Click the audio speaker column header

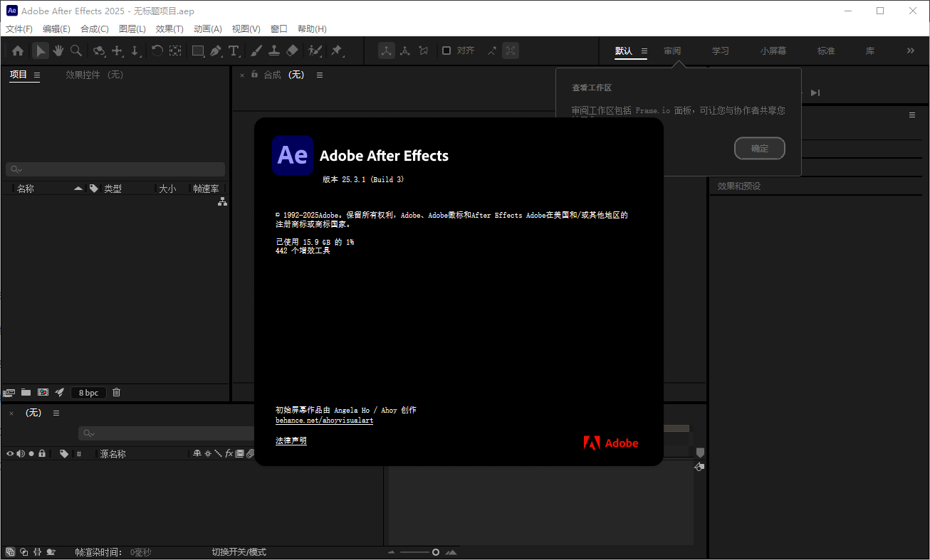click(x=21, y=453)
